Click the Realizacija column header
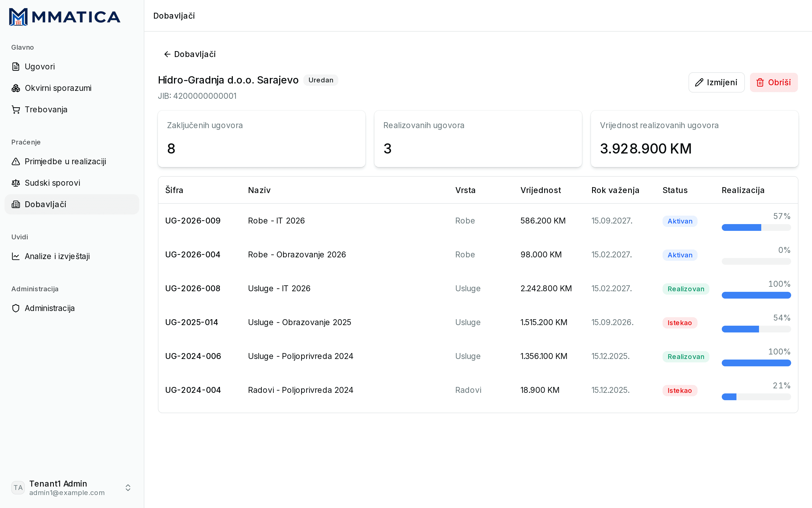 [743, 190]
